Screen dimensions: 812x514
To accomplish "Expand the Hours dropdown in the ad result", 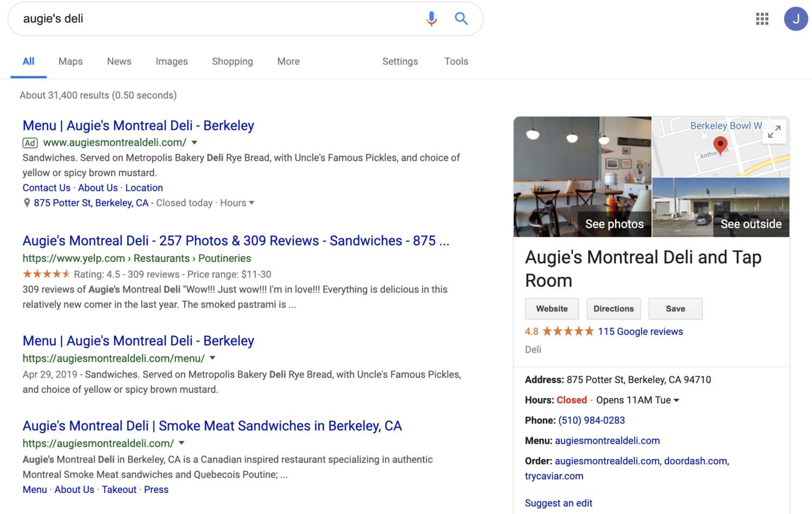I will [252, 203].
